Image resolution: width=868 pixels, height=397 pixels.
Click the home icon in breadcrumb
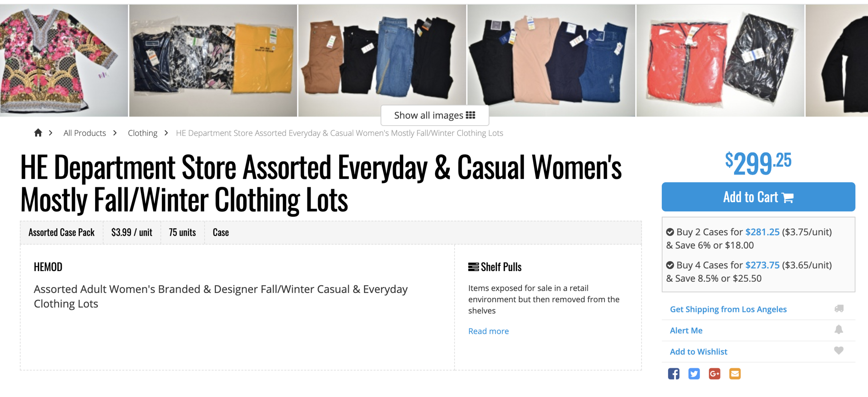[38, 133]
